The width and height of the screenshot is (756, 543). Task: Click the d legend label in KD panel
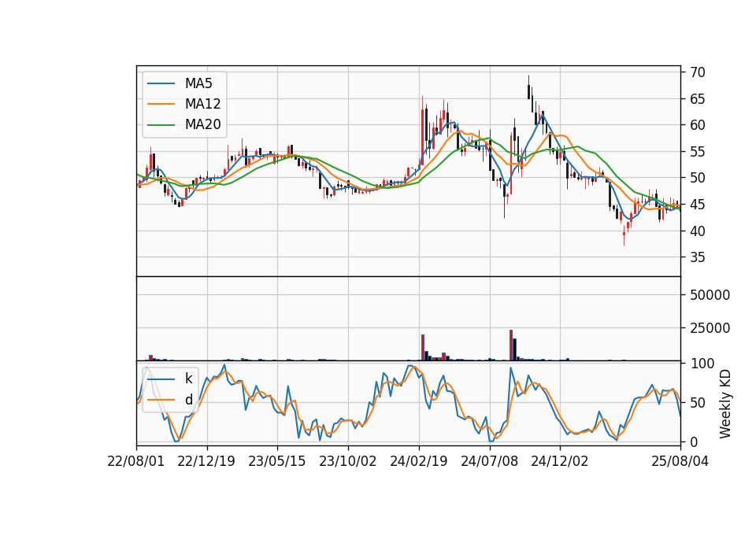click(188, 400)
